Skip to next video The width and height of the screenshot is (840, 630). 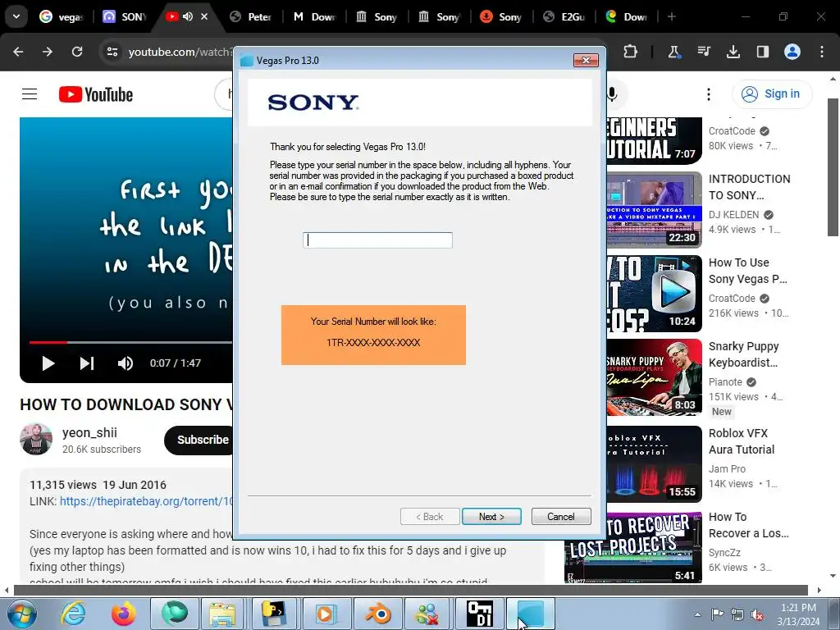[87, 363]
